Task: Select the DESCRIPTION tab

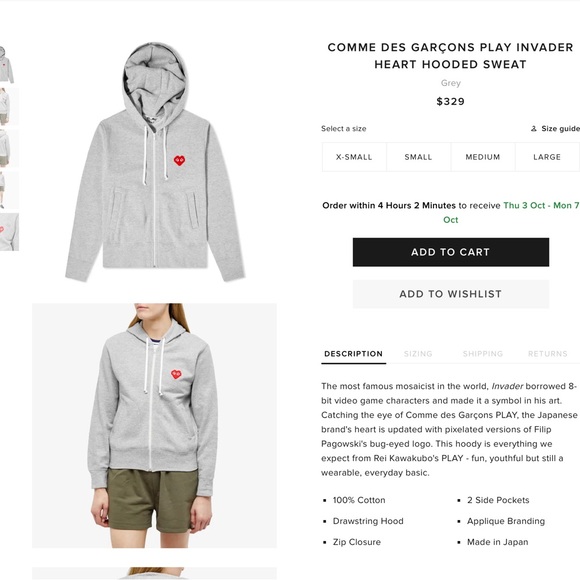Action: [x=353, y=354]
